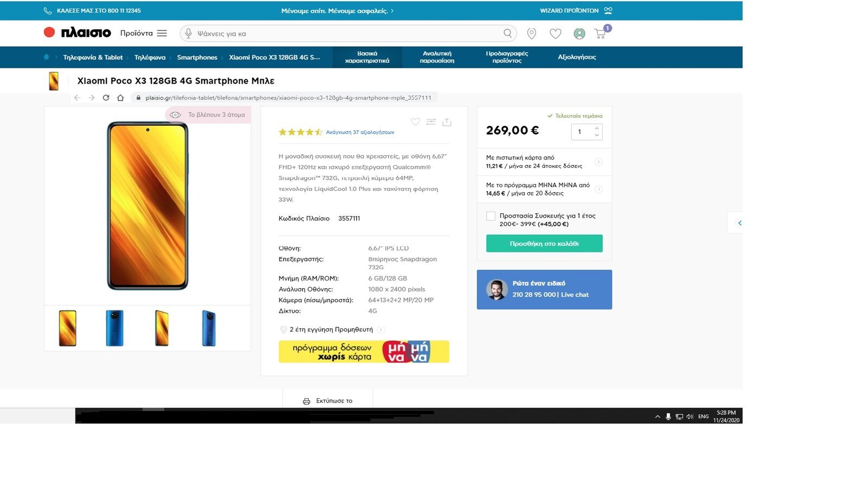Expand the side panel arrow

[739, 223]
